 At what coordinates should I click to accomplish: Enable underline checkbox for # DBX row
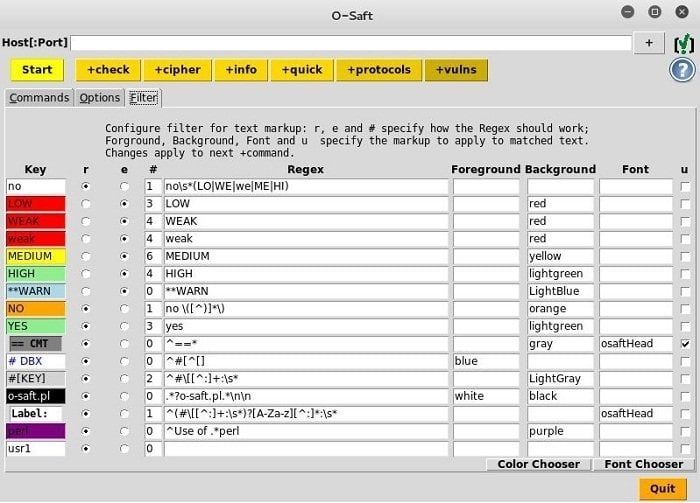[685, 361]
